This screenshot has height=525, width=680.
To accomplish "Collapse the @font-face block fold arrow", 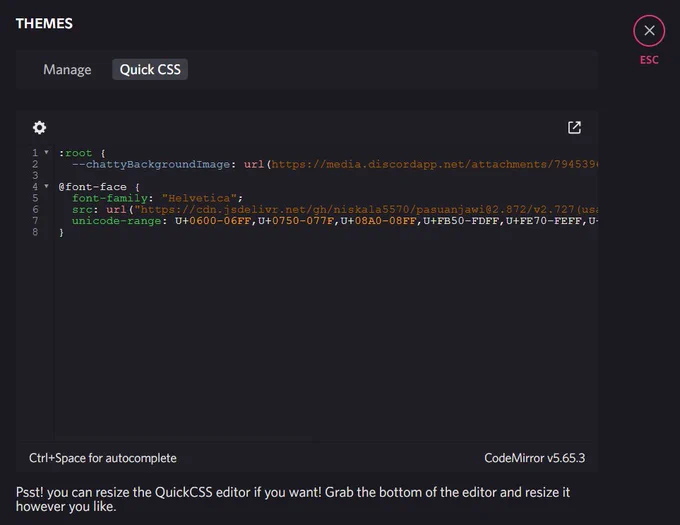I will (x=46, y=186).
